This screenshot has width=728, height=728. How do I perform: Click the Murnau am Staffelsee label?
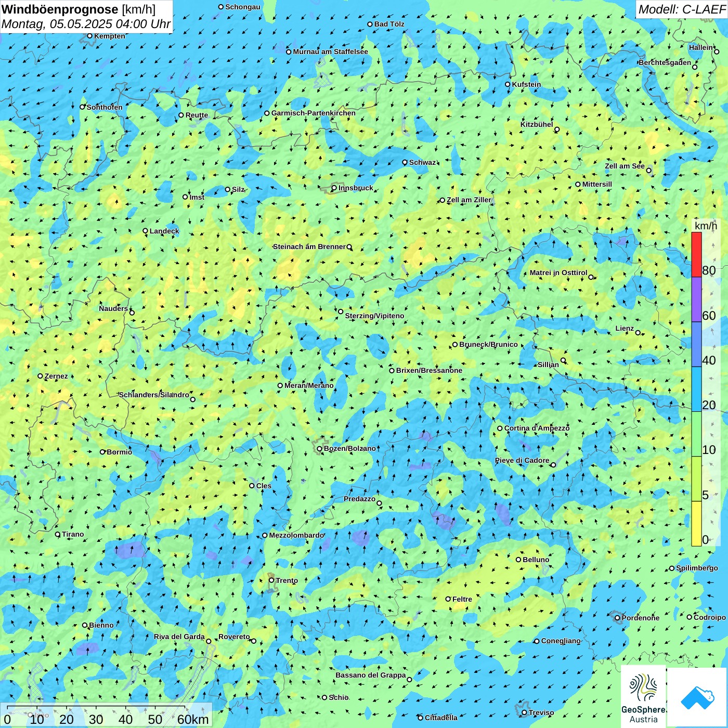coord(331,51)
